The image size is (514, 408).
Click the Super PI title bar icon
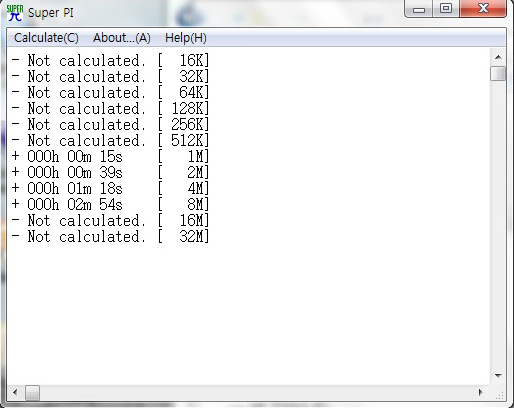pyautogui.click(x=15, y=13)
